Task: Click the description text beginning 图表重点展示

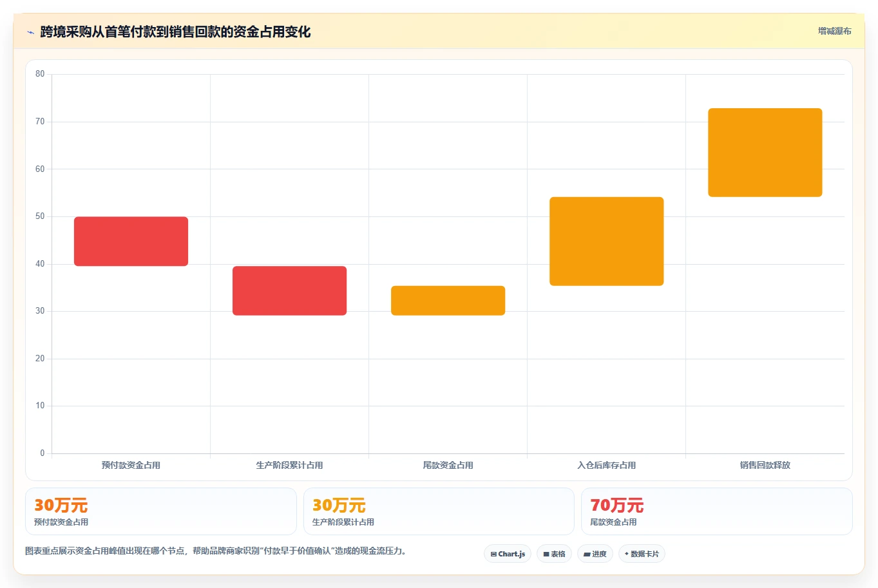Action: pyautogui.click(x=216, y=551)
